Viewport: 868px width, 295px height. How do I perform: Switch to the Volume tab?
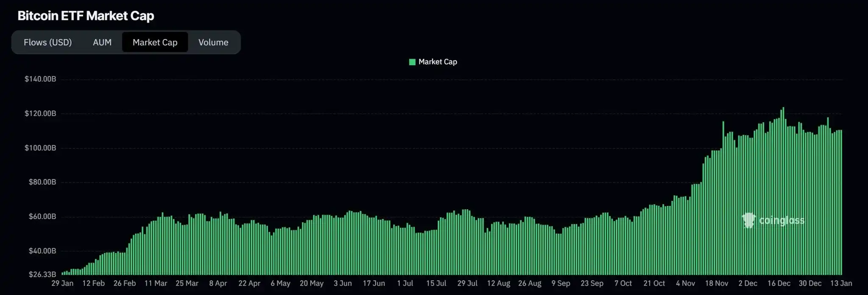tap(213, 42)
